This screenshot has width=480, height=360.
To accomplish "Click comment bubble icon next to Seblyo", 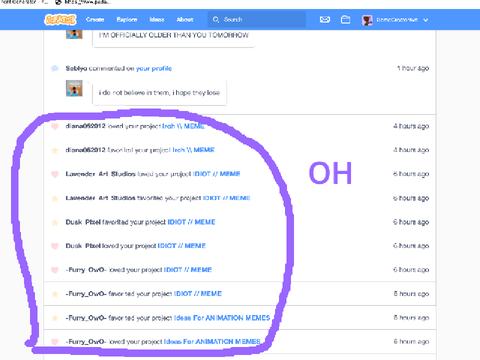I will tap(55, 68).
